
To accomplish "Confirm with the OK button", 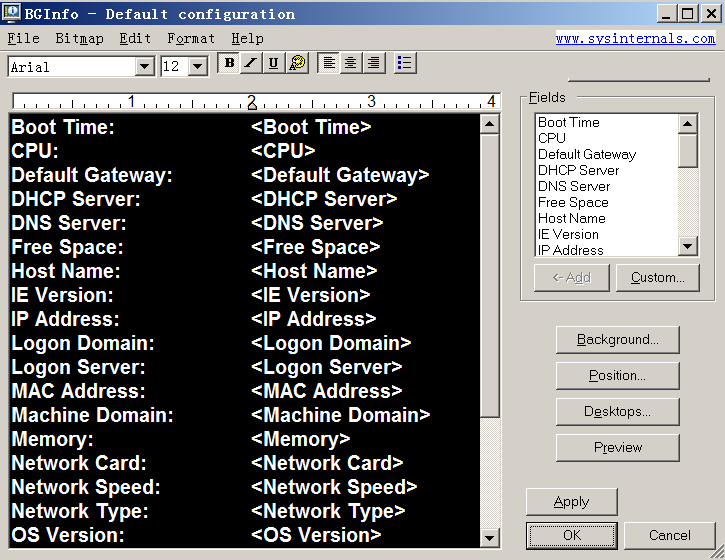I will (571, 535).
